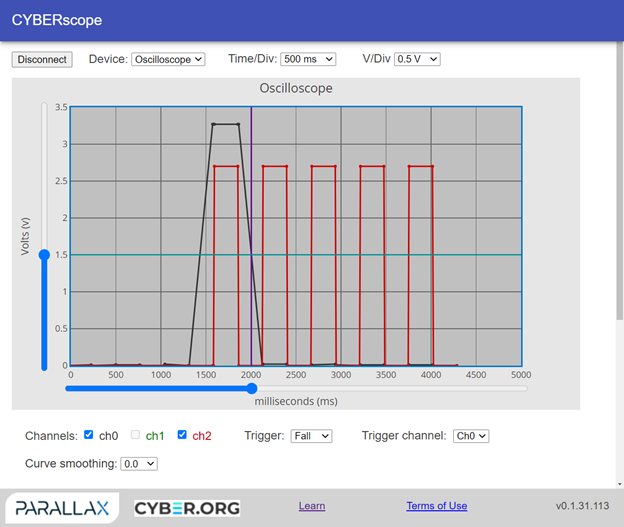Click the Oscilloscope chart title
The width and height of the screenshot is (624, 527).
point(296,88)
